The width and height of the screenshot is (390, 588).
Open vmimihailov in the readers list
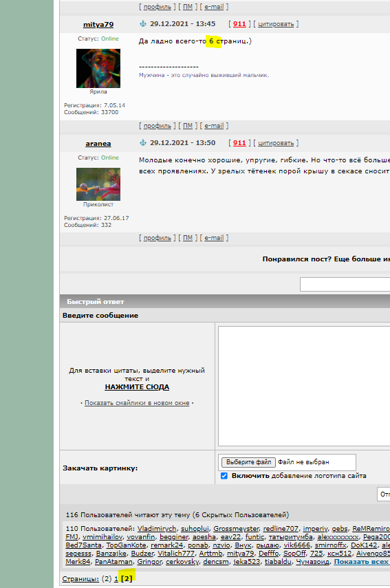click(102, 537)
